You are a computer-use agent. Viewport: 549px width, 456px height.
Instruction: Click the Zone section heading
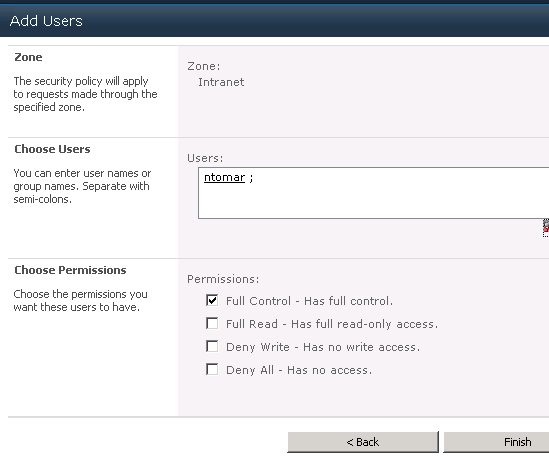tap(28, 57)
